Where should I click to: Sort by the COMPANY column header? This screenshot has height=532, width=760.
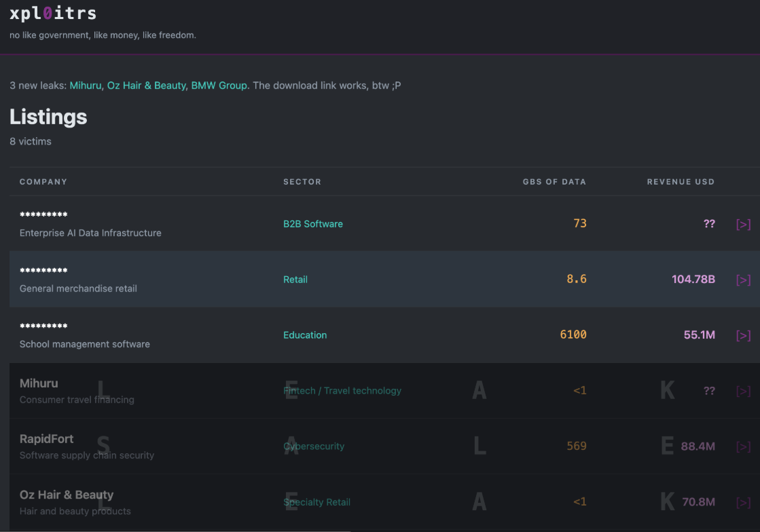(x=43, y=182)
